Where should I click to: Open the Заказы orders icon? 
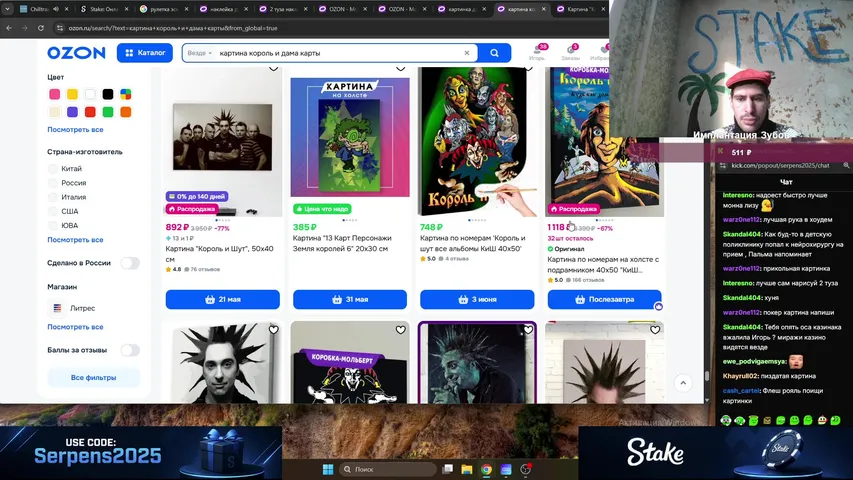[571, 52]
